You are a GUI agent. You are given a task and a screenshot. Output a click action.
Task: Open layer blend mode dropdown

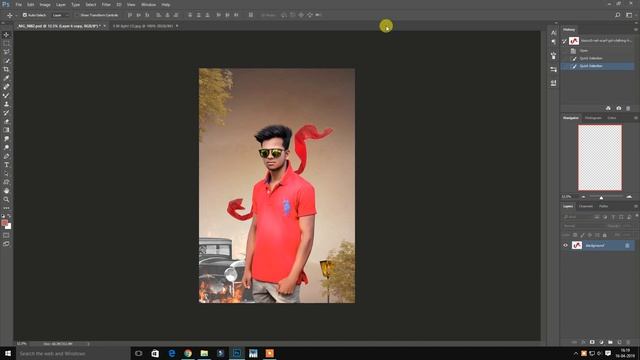pos(582,226)
